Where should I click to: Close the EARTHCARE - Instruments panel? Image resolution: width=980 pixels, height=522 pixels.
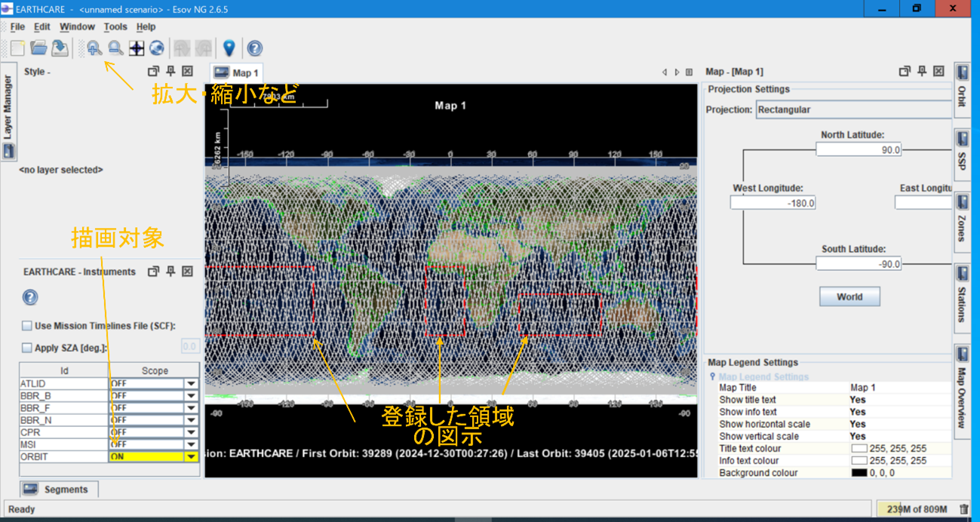pos(188,272)
